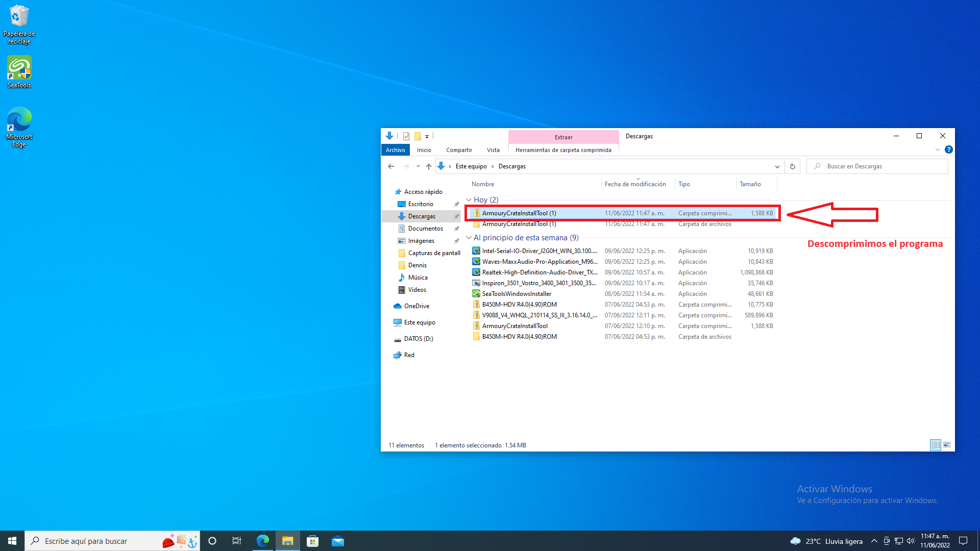Image resolution: width=980 pixels, height=551 pixels.
Task: Open the blue help question mark
Action: 948,149
